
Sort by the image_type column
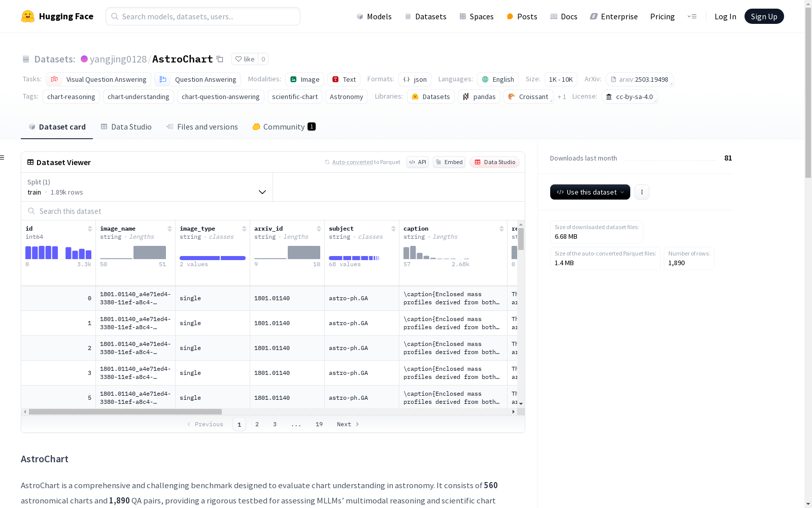(244, 229)
